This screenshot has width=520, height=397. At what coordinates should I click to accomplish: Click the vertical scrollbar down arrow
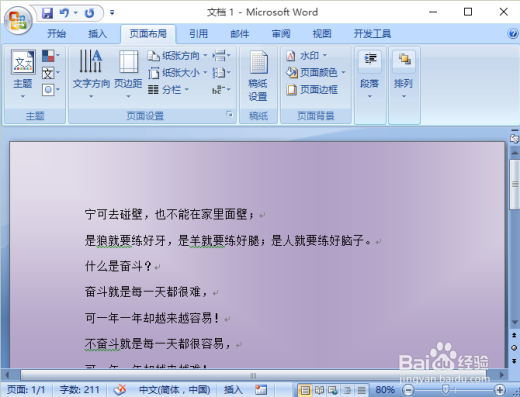(515, 322)
